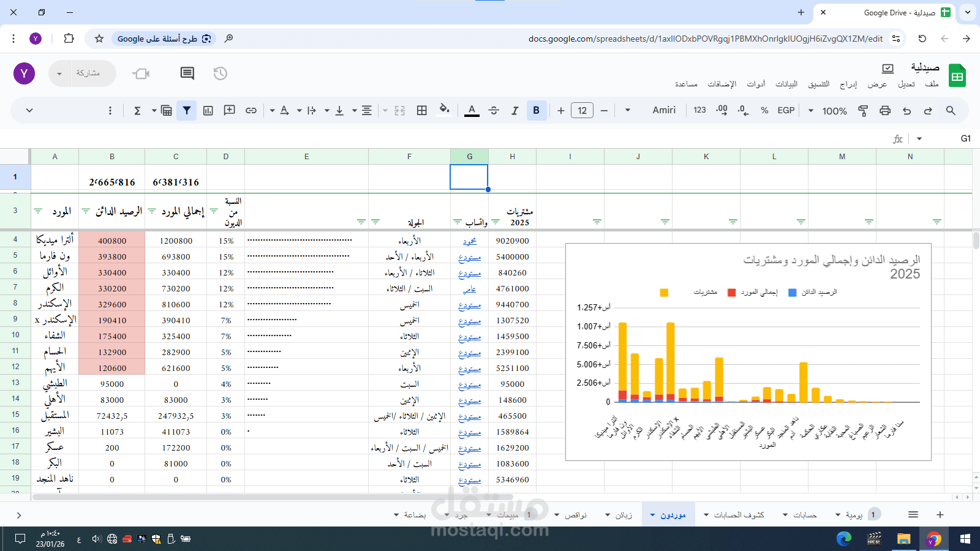Select column G header

click(x=470, y=157)
